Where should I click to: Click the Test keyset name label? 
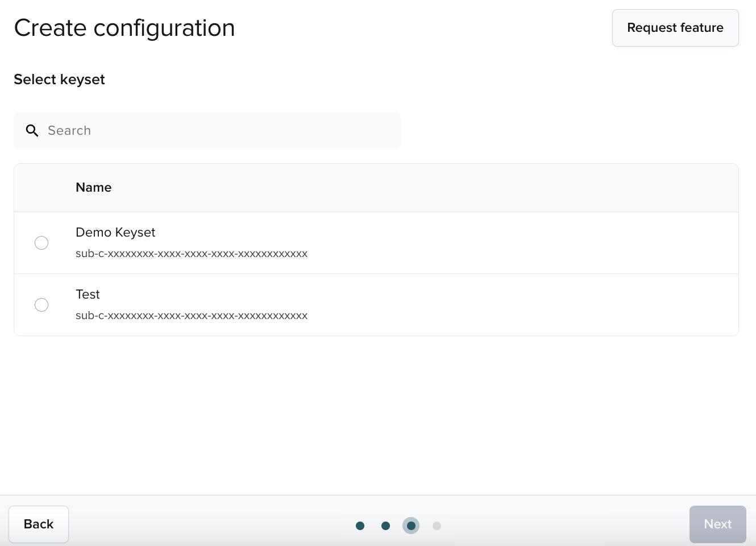click(x=88, y=295)
